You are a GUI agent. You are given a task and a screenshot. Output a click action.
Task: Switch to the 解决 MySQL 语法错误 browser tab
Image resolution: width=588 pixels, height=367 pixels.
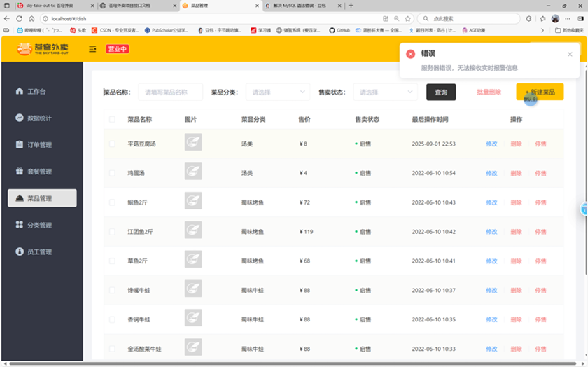(x=302, y=6)
